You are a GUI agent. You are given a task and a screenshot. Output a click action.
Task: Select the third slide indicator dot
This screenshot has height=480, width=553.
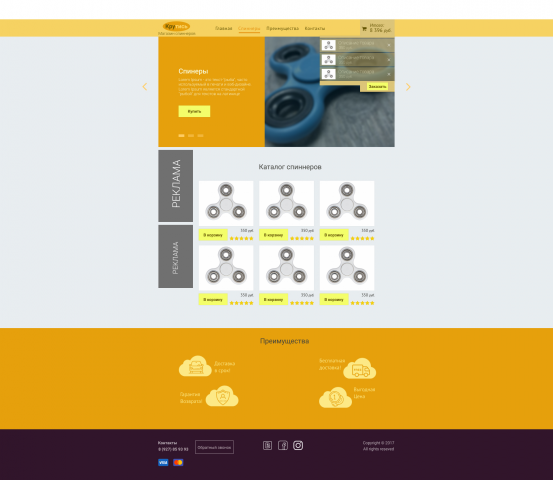click(x=200, y=135)
